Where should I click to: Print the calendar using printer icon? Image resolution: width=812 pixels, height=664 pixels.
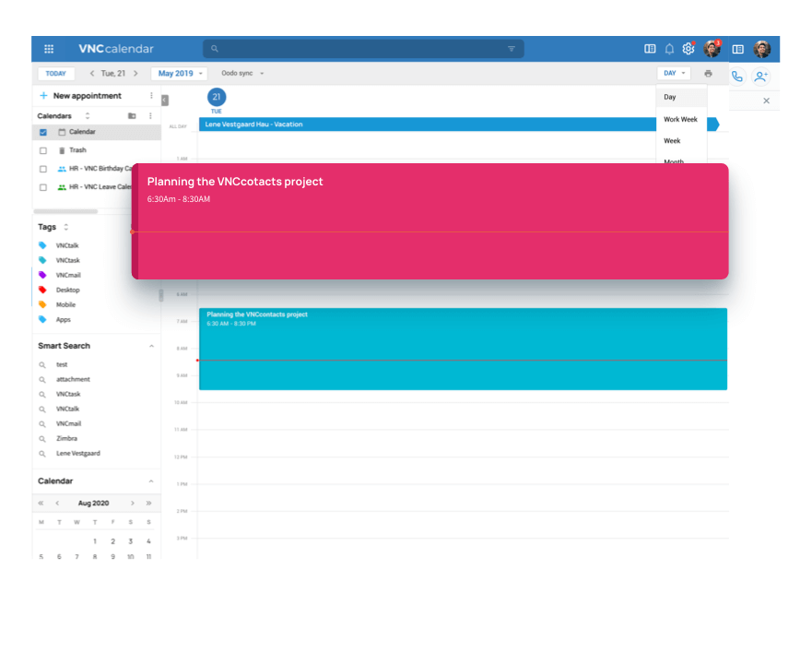pos(708,74)
